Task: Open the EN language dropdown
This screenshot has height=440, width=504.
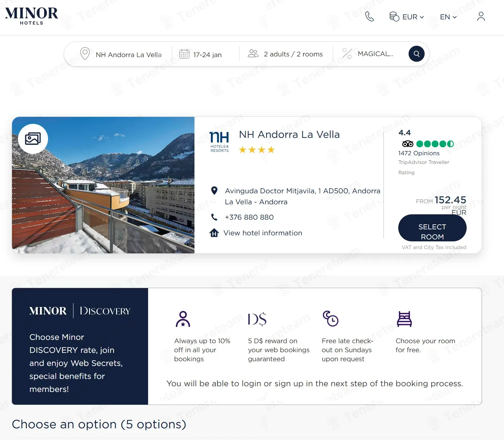Action: tap(448, 17)
